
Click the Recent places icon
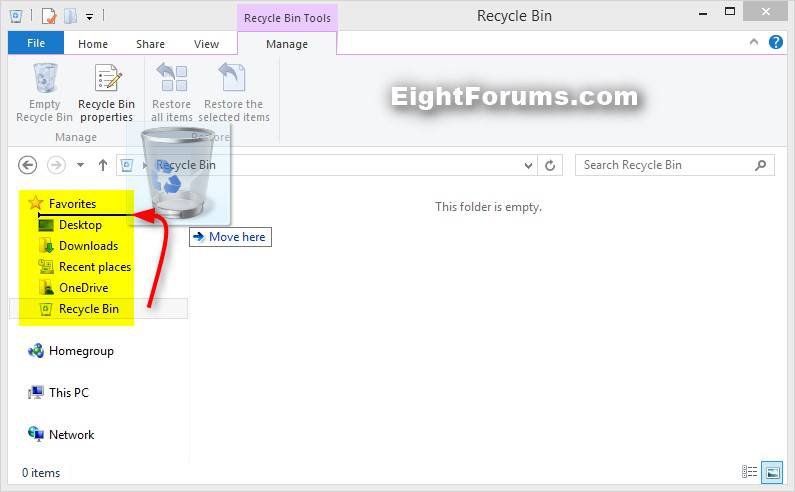pos(46,267)
